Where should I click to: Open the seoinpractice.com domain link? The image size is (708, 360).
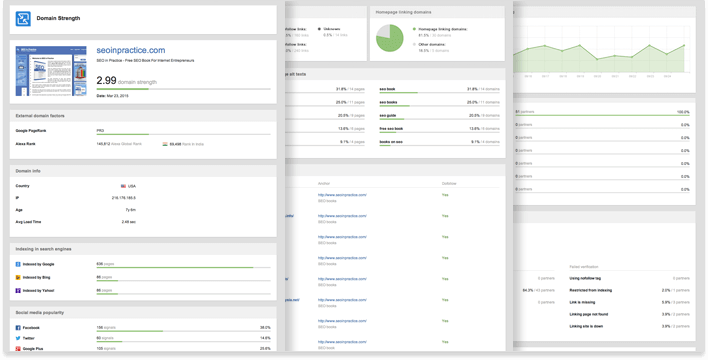(130, 50)
